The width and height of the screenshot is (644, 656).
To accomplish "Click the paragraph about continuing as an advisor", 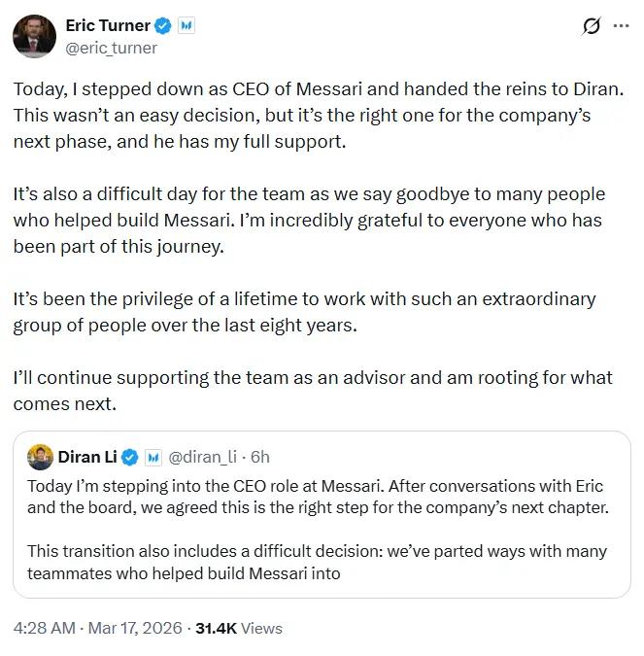I will click(x=313, y=390).
